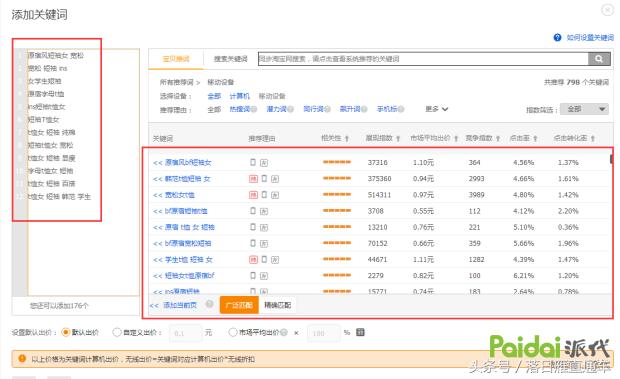Click the help bubble beside 市场平均出价
Image resolution: width=620 pixels, height=379 pixels.
pyautogui.click(x=284, y=333)
